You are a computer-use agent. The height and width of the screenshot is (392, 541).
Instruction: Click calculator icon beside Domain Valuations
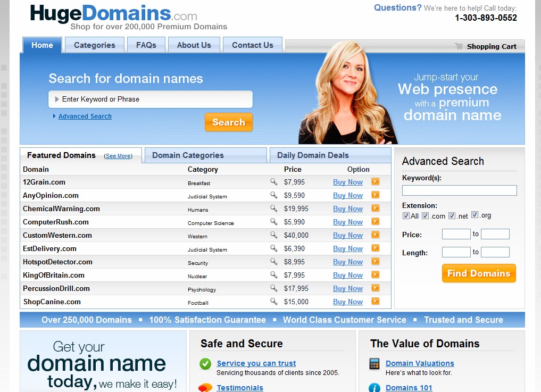pos(374,364)
